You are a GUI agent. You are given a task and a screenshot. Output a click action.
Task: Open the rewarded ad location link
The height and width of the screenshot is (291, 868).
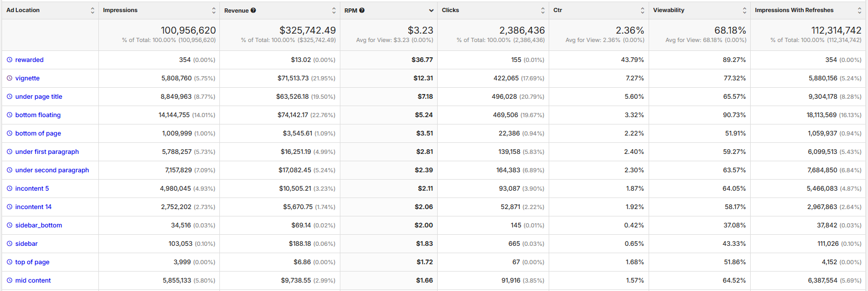pos(29,60)
